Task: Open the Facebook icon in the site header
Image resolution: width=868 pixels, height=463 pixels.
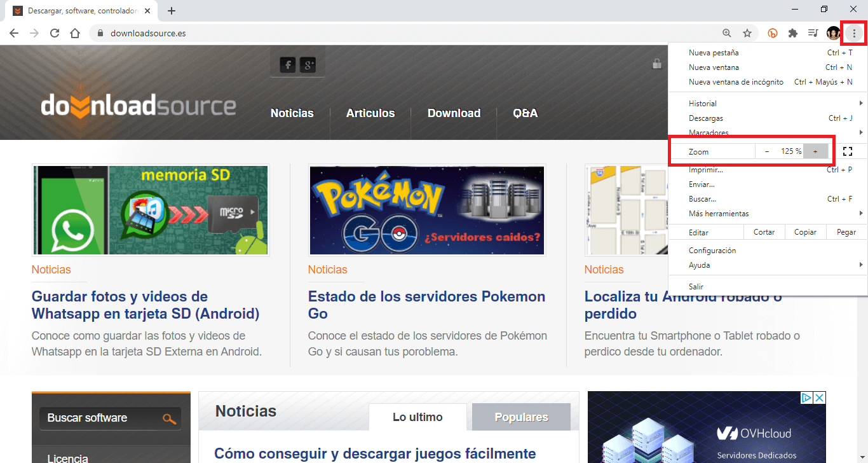Action: point(288,64)
